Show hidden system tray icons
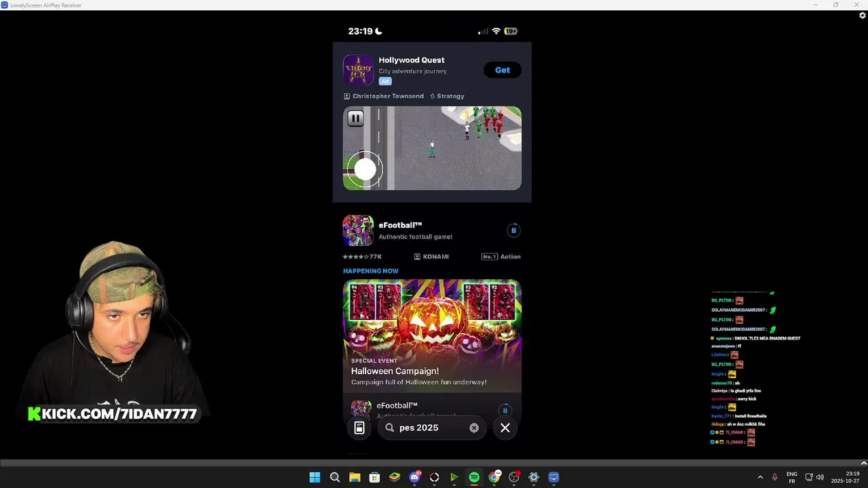Screen dimensions: 868x488 [760, 477]
